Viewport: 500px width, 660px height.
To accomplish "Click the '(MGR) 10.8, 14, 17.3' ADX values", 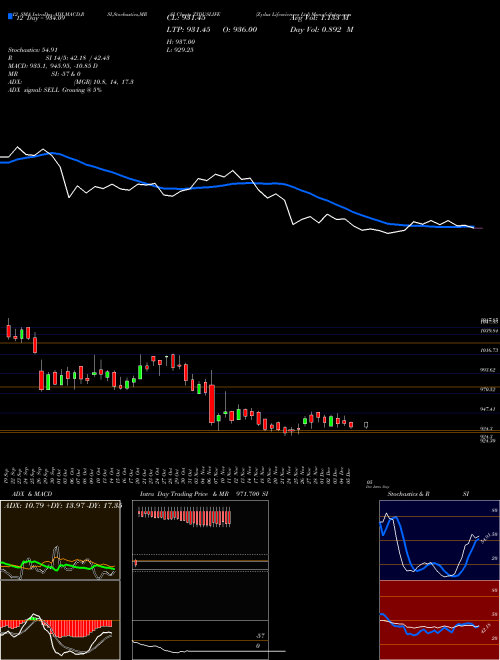I will point(104,82).
